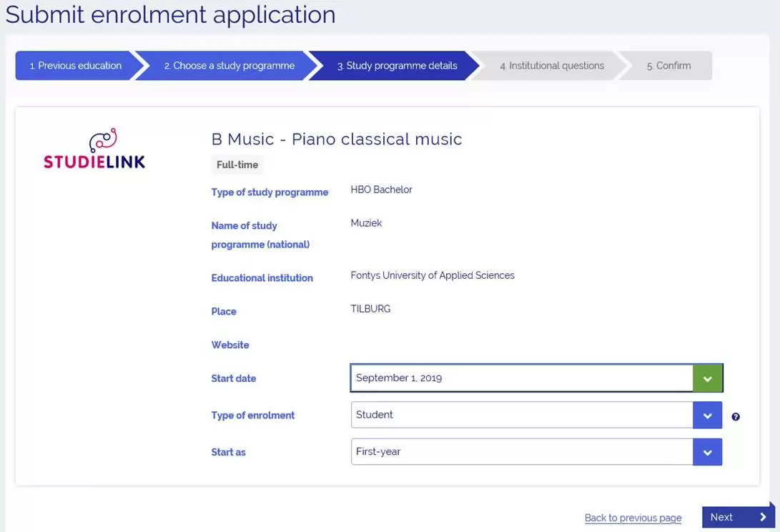Image resolution: width=780 pixels, height=532 pixels.
Task: Click Fontys University of Applied Sciences text
Action: pyautogui.click(x=432, y=275)
